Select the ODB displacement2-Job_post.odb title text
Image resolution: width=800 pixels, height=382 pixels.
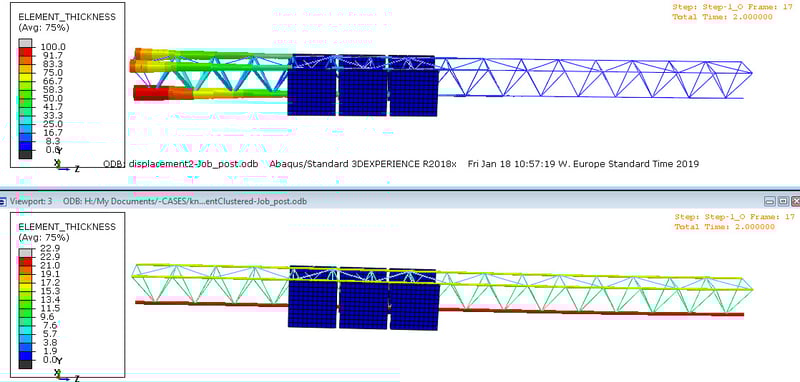tap(181, 164)
